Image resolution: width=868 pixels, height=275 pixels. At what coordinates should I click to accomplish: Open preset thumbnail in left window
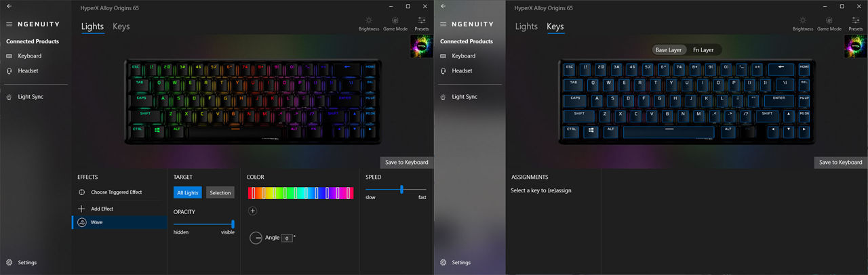pyautogui.click(x=422, y=47)
